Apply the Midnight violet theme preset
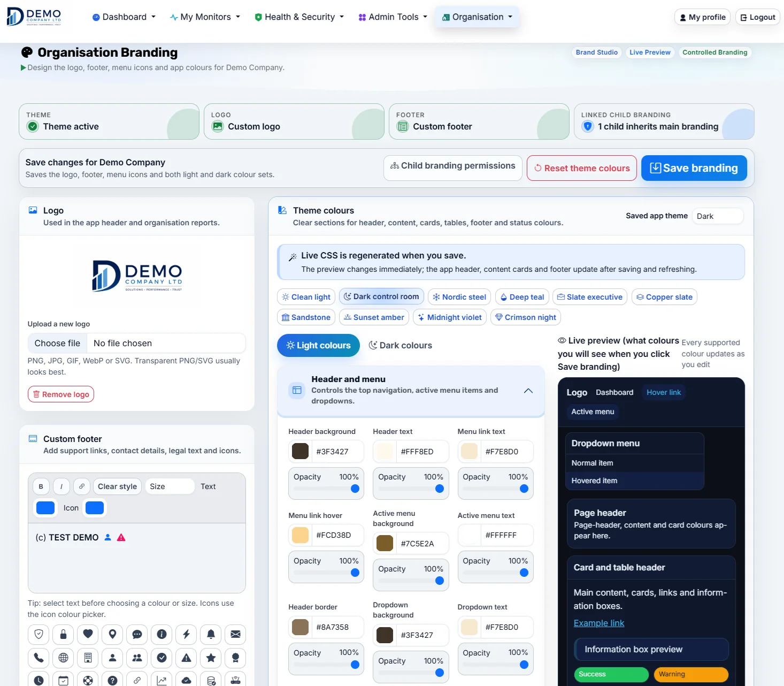Viewport: 784px width, 686px height. click(x=450, y=317)
